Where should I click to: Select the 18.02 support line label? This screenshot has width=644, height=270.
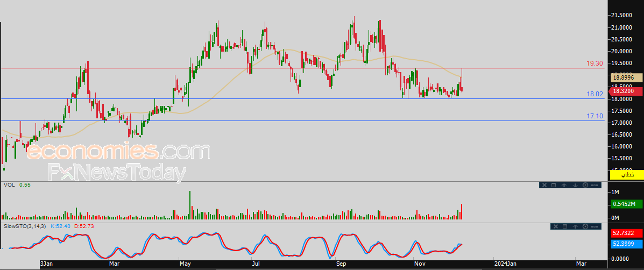(x=595, y=94)
